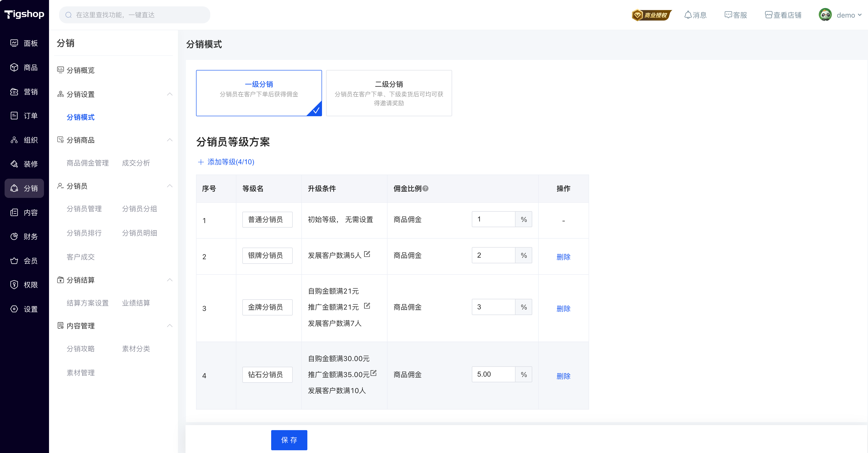Collapse the 分销设置 menu group

click(x=170, y=94)
